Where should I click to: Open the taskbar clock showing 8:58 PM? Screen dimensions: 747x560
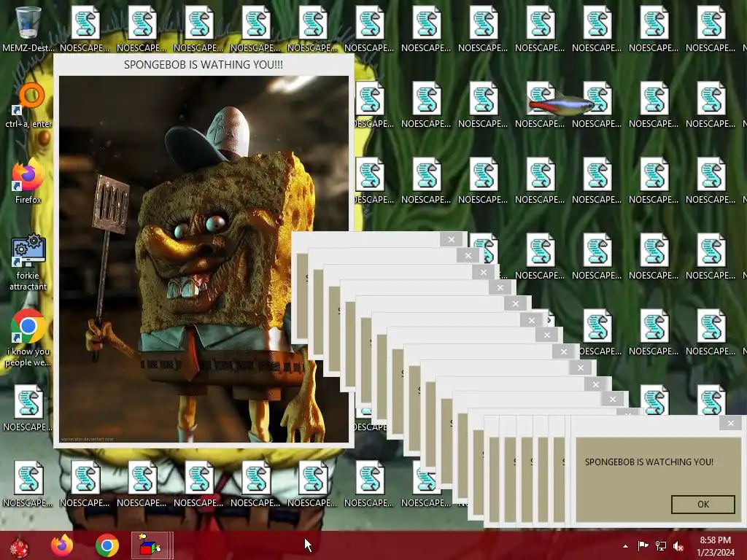click(x=716, y=545)
